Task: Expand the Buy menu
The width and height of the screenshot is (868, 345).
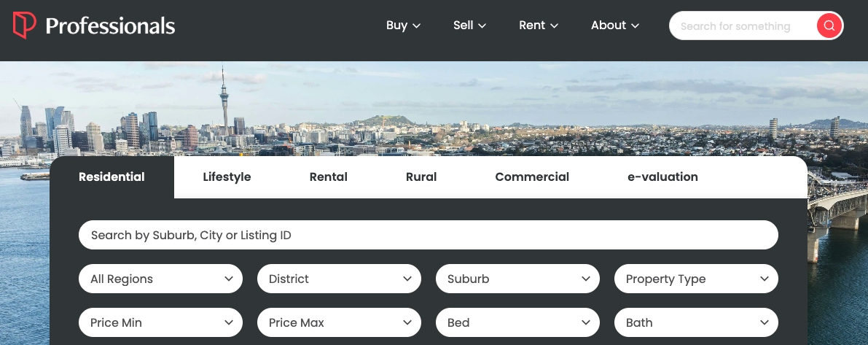Action: pyautogui.click(x=403, y=26)
